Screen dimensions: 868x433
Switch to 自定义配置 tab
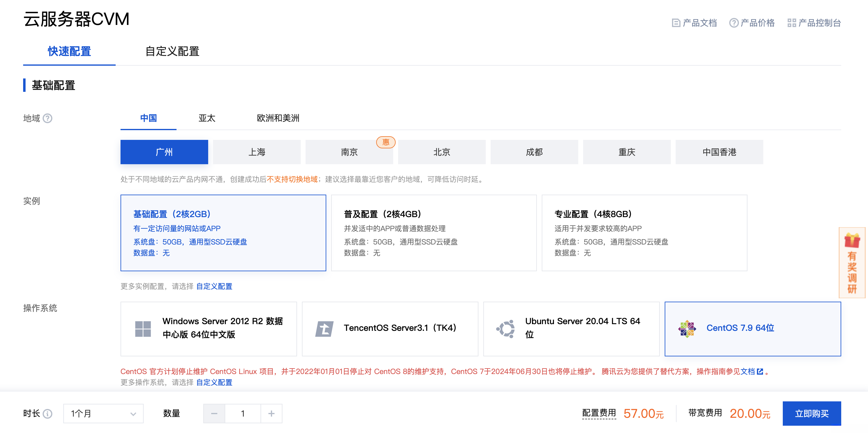coord(172,51)
